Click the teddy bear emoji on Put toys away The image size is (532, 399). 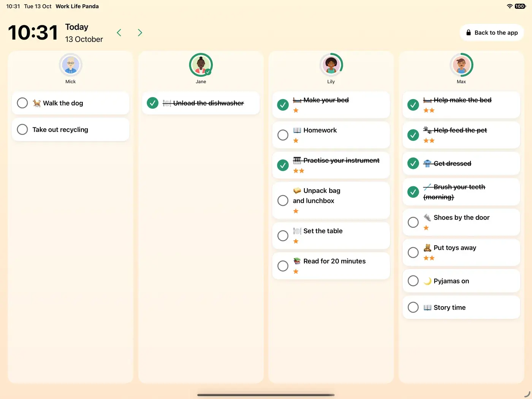click(427, 248)
